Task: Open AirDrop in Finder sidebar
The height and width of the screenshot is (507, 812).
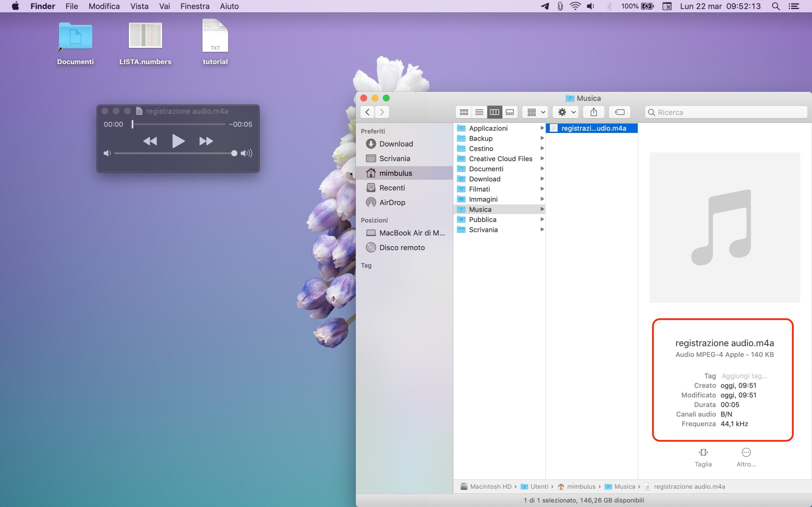Action: pyautogui.click(x=392, y=202)
